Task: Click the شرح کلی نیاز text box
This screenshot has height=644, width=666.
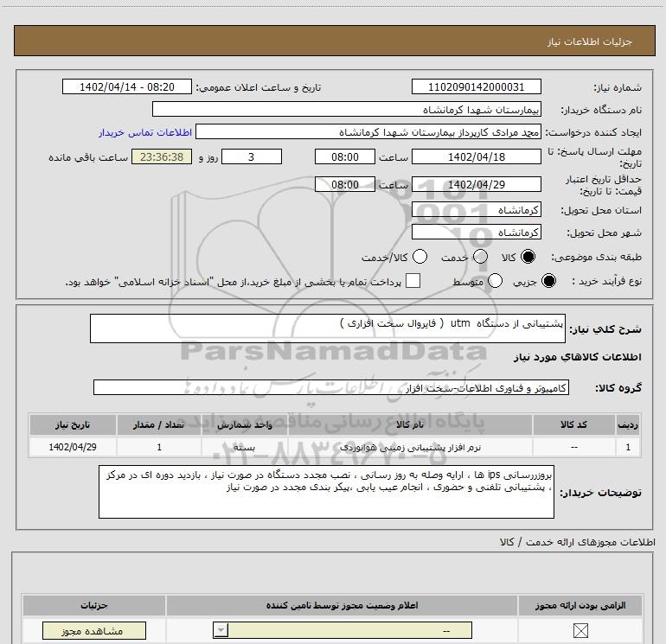Action: pyautogui.click(x=328, y=328)
